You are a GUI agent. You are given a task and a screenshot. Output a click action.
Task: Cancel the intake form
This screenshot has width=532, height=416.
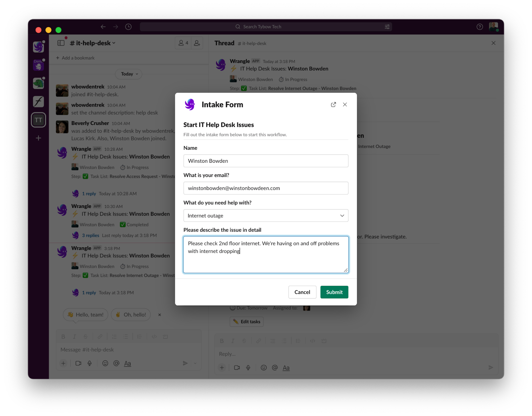(302, 292)
